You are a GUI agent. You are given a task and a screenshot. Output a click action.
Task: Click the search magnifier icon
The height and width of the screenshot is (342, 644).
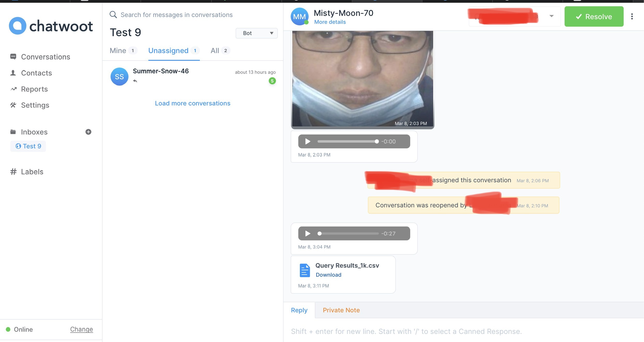point(113,15)
